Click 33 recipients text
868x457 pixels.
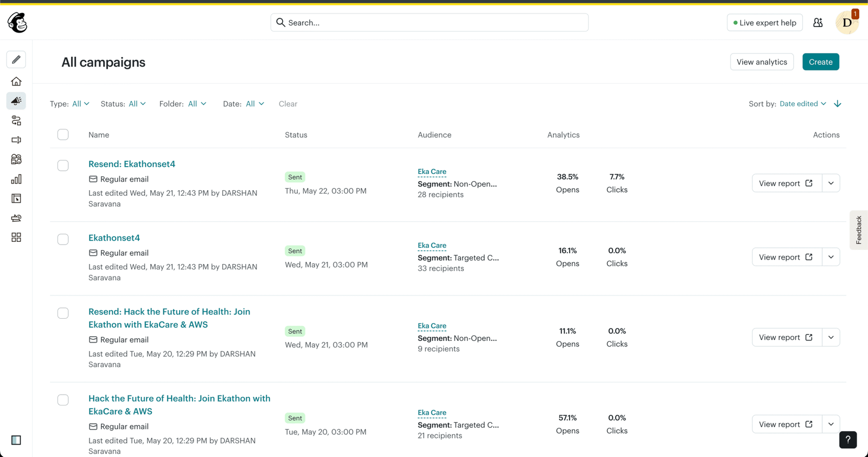tap(441, 268)
